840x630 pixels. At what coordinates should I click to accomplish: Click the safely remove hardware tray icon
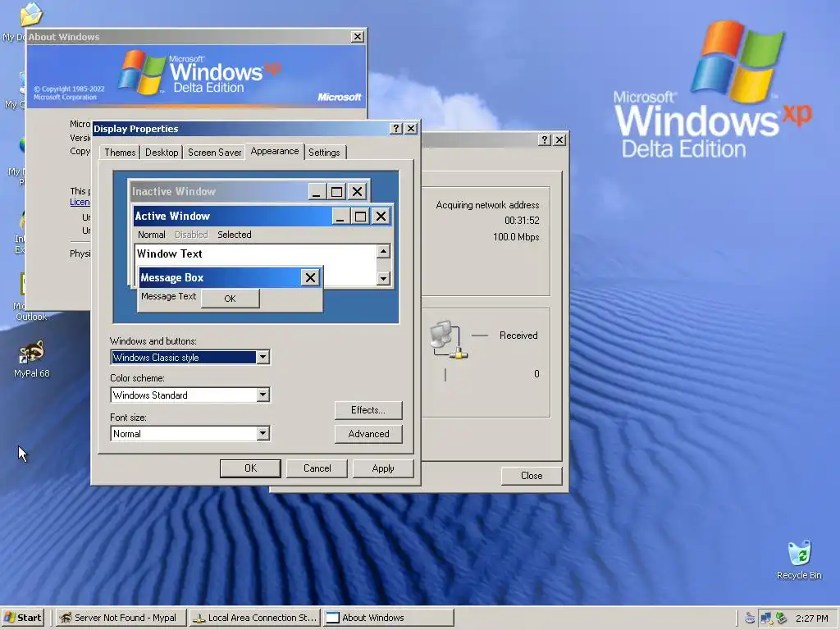(x=782, y=619)
